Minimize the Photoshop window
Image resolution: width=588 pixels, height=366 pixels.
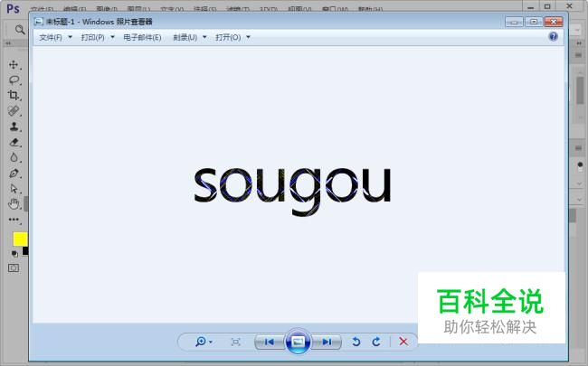(x=530, y=6)
